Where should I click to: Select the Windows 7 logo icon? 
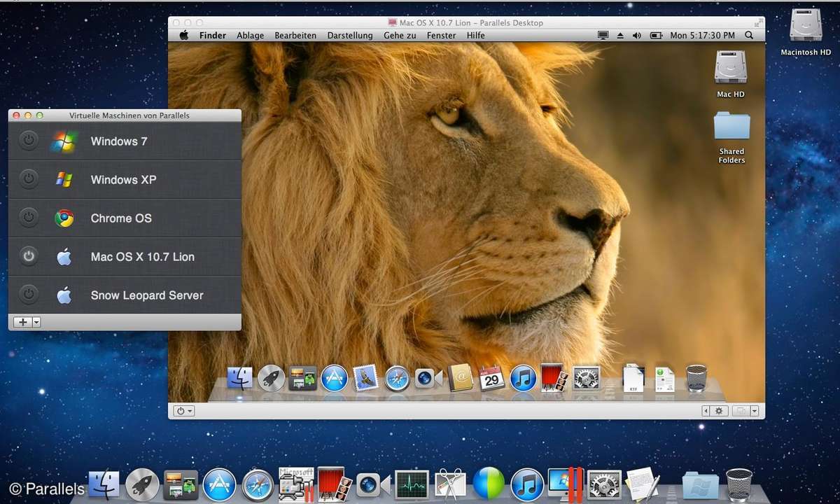pyautogui.click(x=64, y=141)
